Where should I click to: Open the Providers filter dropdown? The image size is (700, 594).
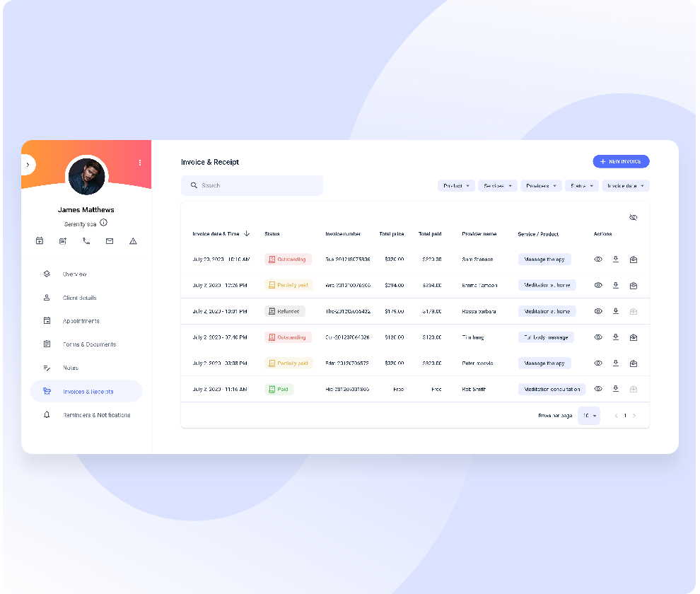click(x=541, y=186)
